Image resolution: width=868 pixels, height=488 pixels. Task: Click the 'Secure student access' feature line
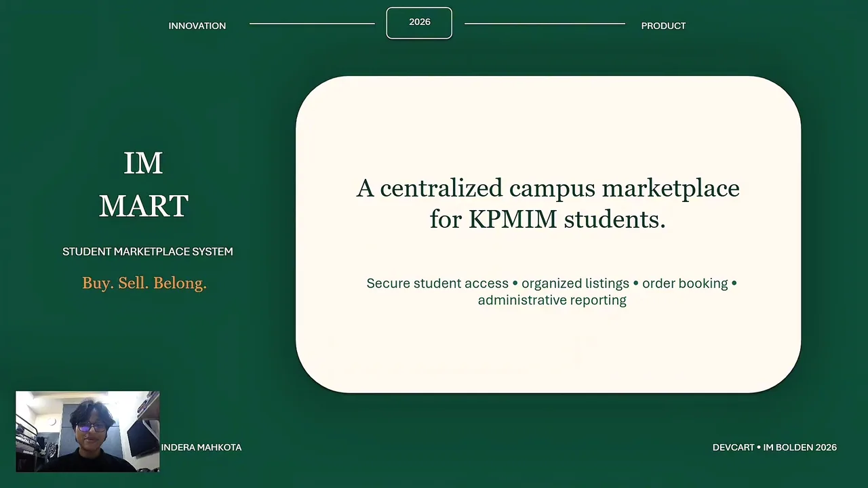(552, 291)
